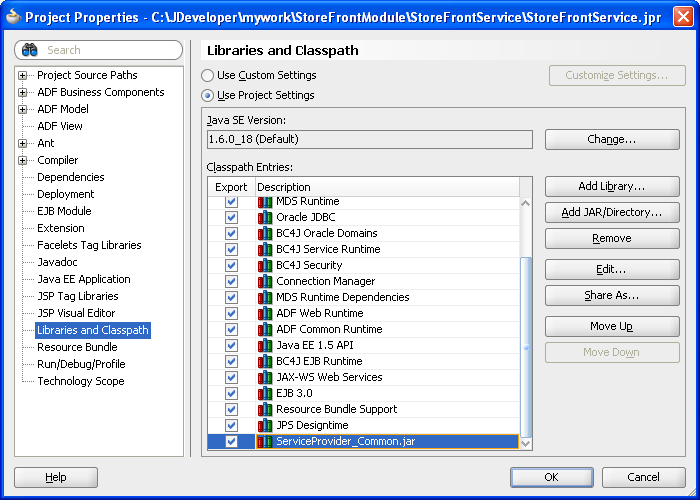700x500 pixels.
Task: Toggle Export checkbox for ServiceProvider_Common.jar
Action: click(x=231, y=442)
